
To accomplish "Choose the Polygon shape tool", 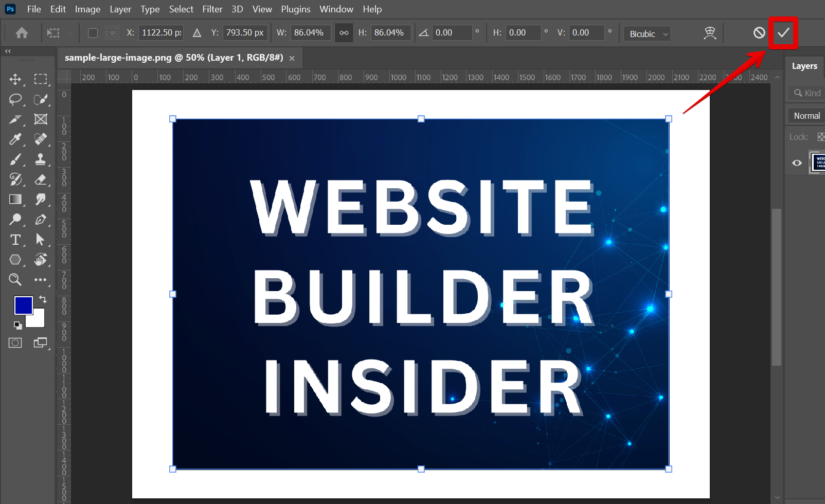I will point(15,260).
